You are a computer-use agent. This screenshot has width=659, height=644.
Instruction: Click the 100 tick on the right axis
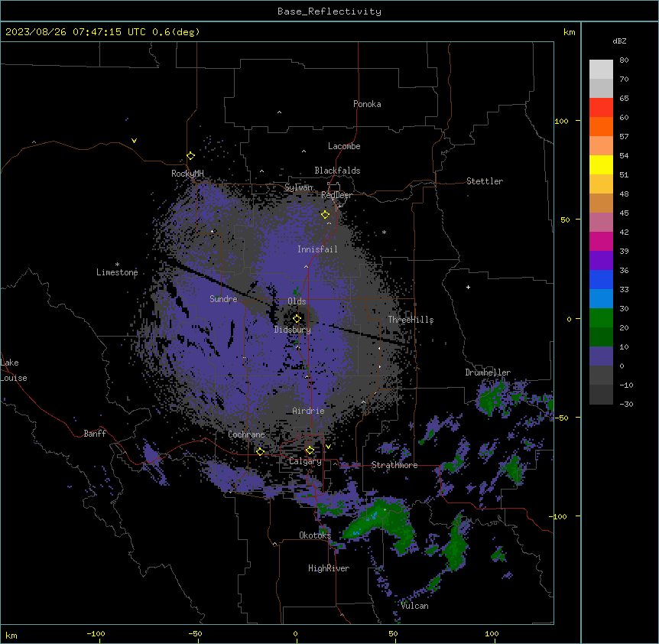(x=561, y=121)
